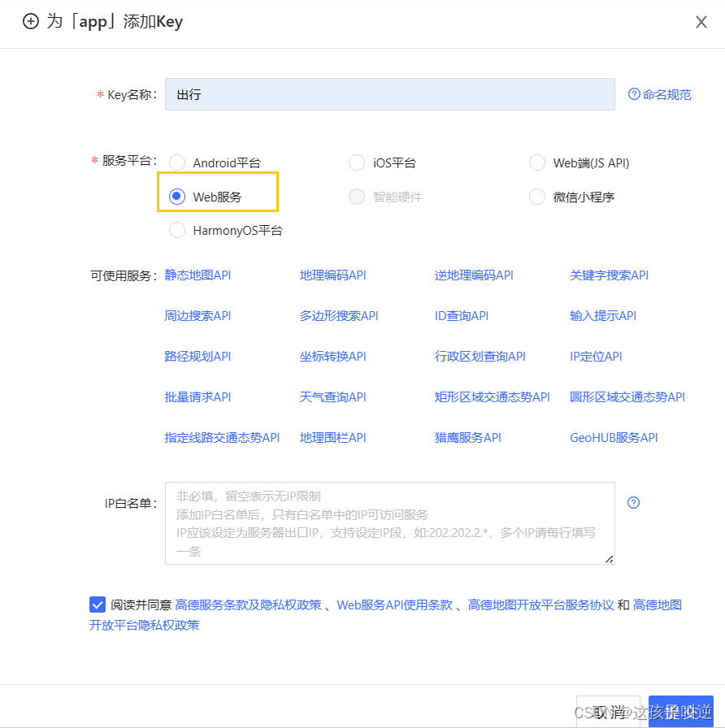Click the question mark icon next to IP白名单 field

pyautogui.click(x=633, y=502)
